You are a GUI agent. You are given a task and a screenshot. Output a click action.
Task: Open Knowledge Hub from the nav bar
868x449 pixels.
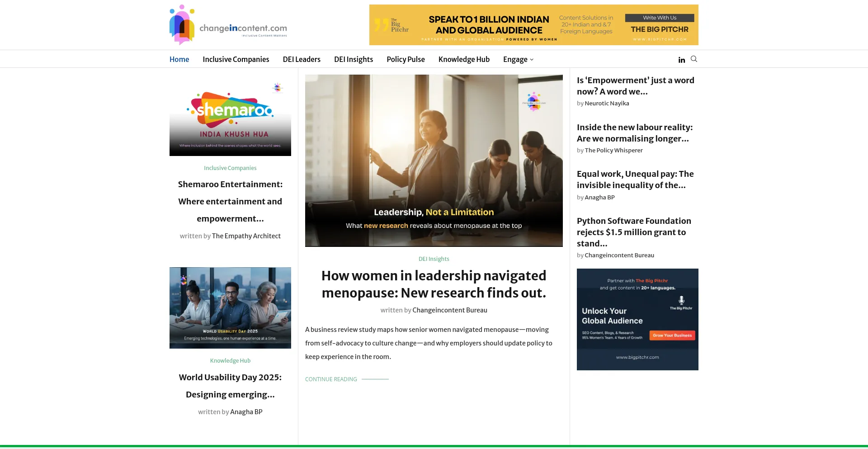pyautogui.click(x=464, y=59)
